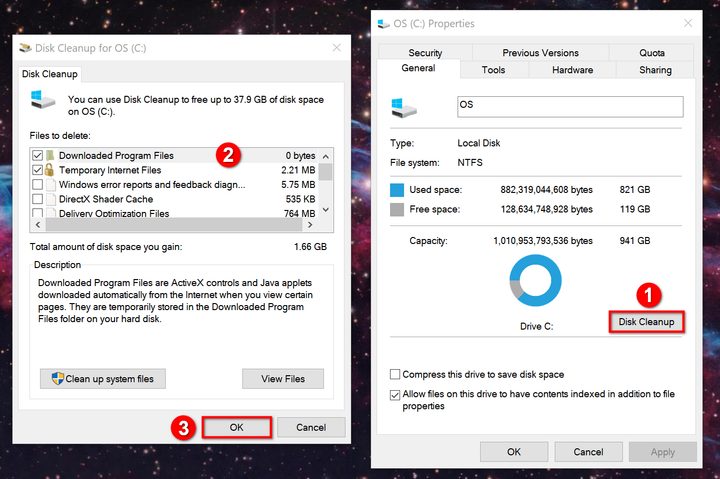Close the OS (C:) Properties window

(688, 23)
